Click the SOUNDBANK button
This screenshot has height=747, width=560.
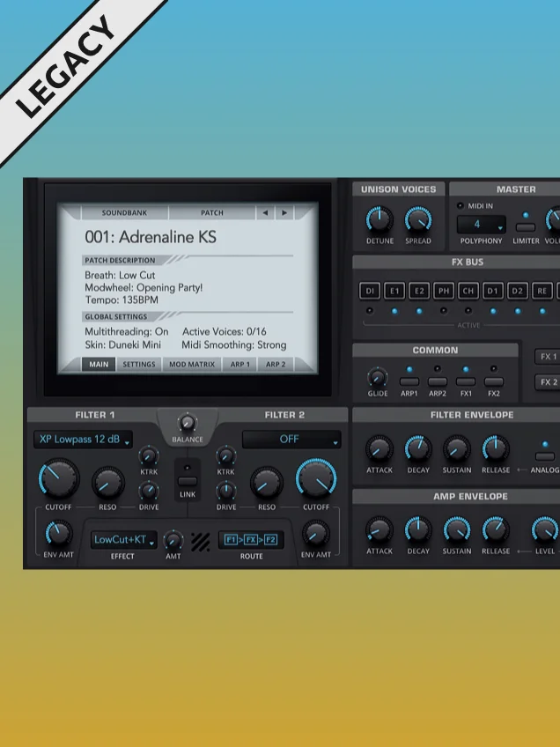point(124,212)
